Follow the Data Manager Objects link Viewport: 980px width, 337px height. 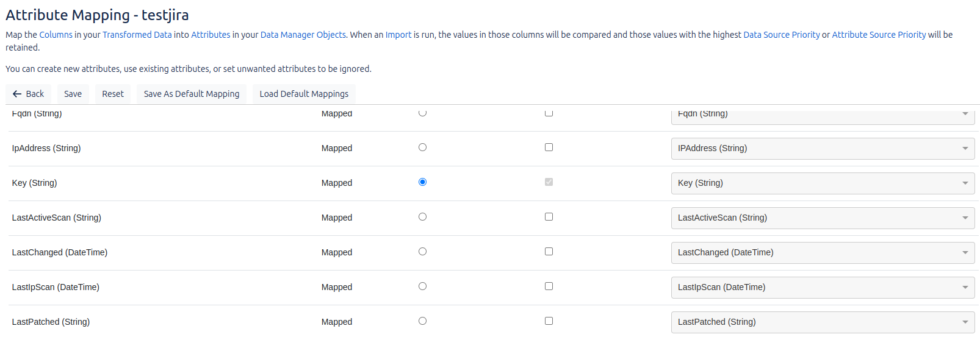pos(303,35)
